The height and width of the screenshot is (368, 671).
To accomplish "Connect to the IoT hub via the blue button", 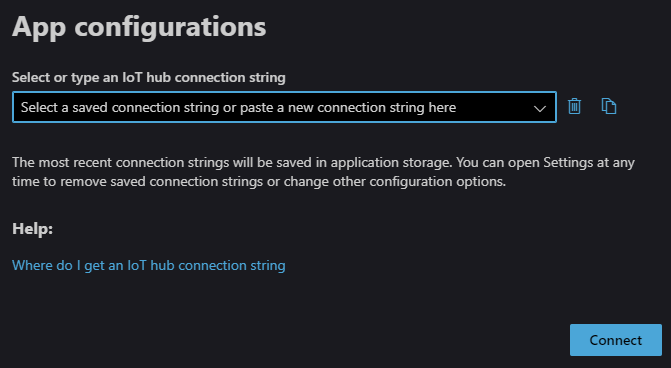I will point(615,340).
